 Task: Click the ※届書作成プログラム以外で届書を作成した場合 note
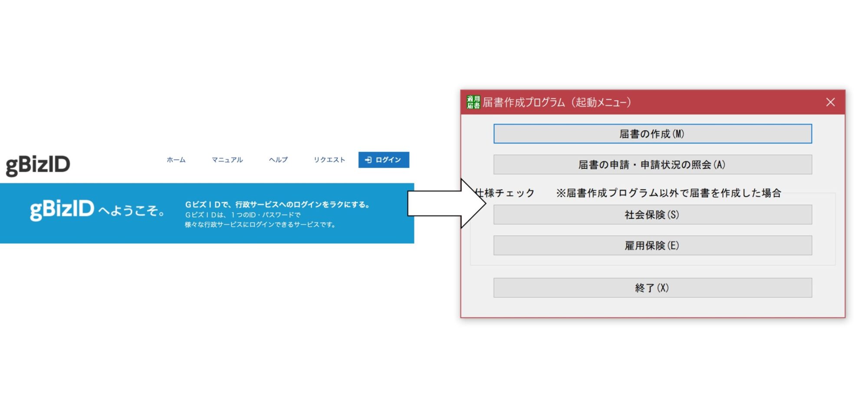(668, 193)
